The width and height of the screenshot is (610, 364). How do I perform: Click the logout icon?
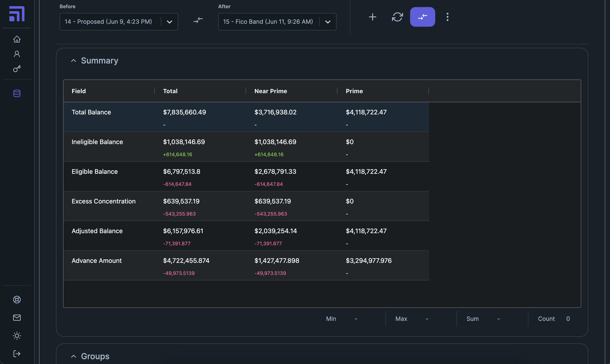pyautogui.click(x=17, y=353)
